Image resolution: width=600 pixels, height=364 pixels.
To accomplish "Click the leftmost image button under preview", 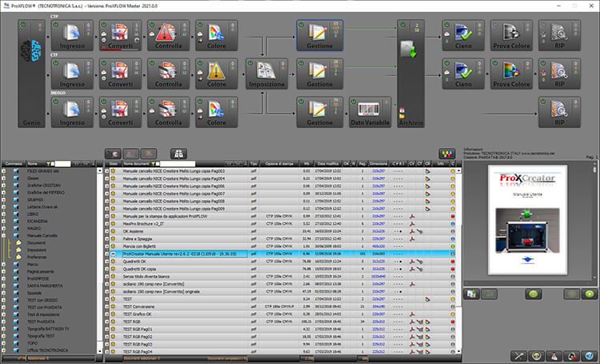I will pyautogui.click(x=472, y=294).
